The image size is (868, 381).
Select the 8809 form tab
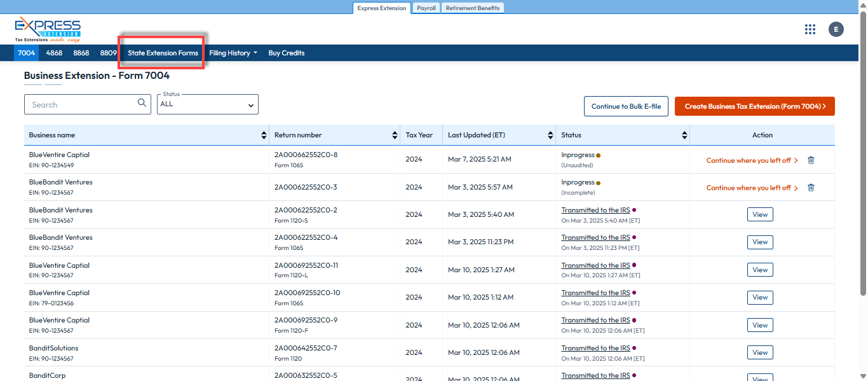click(109, 53)
